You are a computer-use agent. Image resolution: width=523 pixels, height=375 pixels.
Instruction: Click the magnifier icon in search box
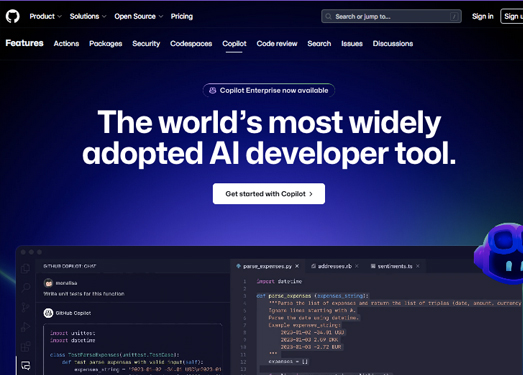tap(329, 16)
